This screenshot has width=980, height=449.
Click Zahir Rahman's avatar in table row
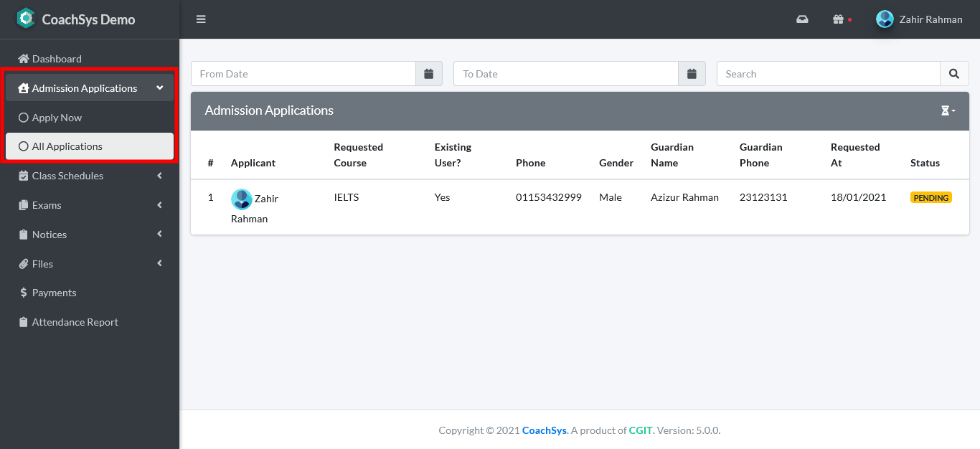click(242, 199)
